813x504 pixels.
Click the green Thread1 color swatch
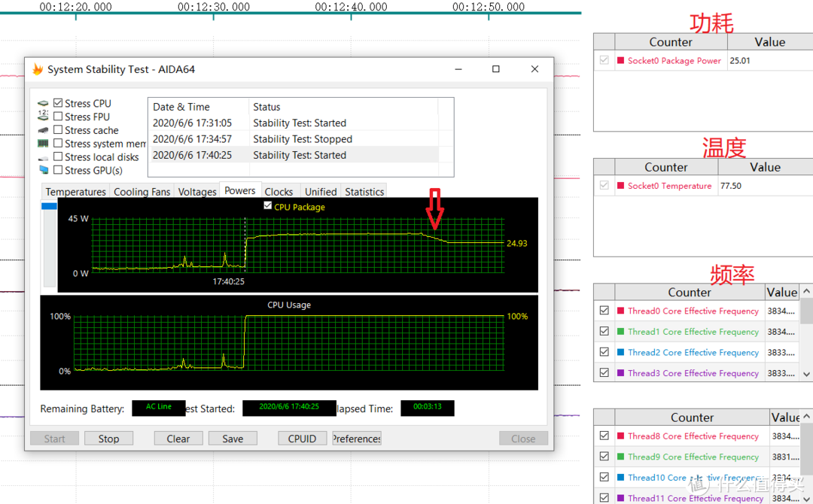point(620,331)
